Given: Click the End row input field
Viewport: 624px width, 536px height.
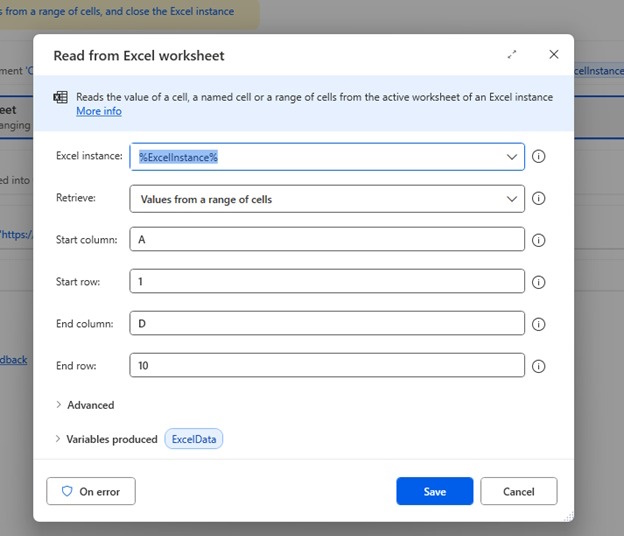Looking at the screenshot, I should (327, 366).
